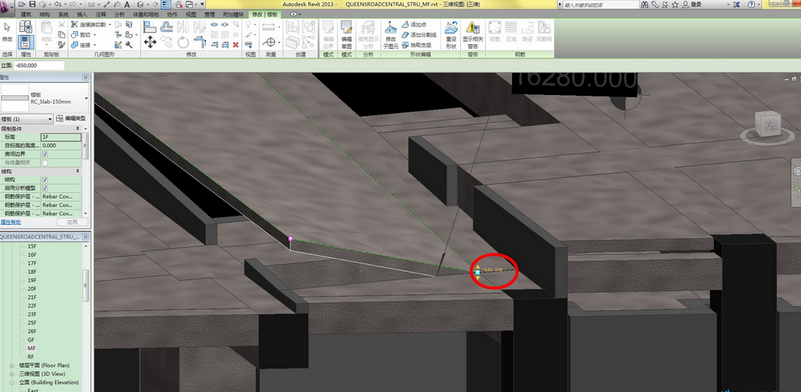
Task: Select the GF level in project browser
Action: pos(31,340)
